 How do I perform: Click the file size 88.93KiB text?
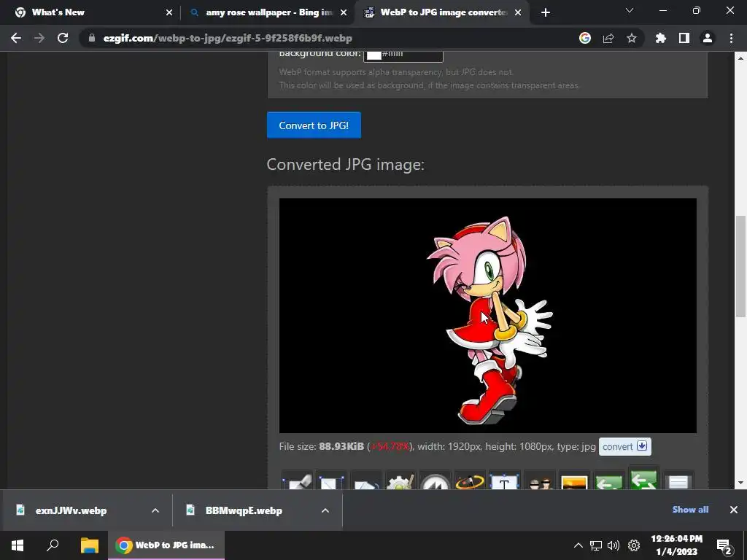(341, 447)
